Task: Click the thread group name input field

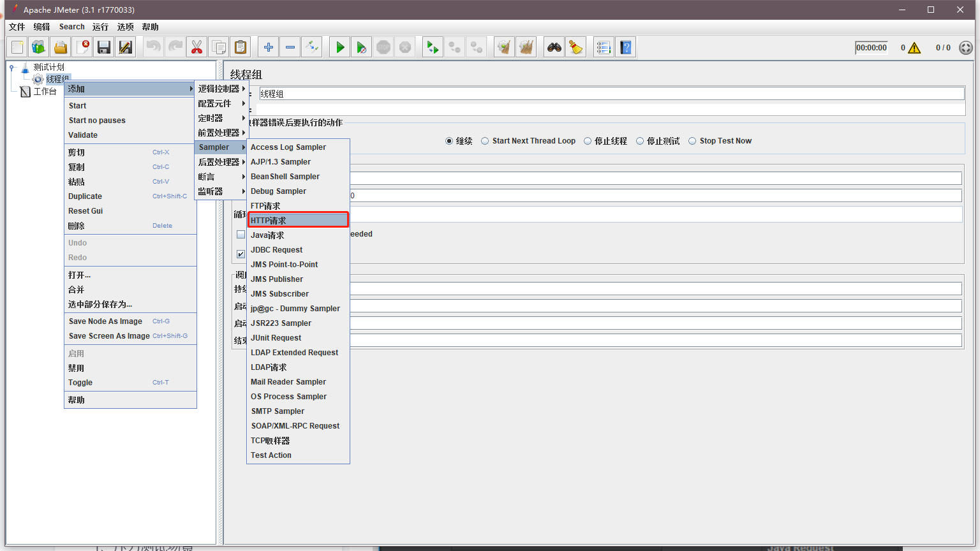Action: click(611, 94)
